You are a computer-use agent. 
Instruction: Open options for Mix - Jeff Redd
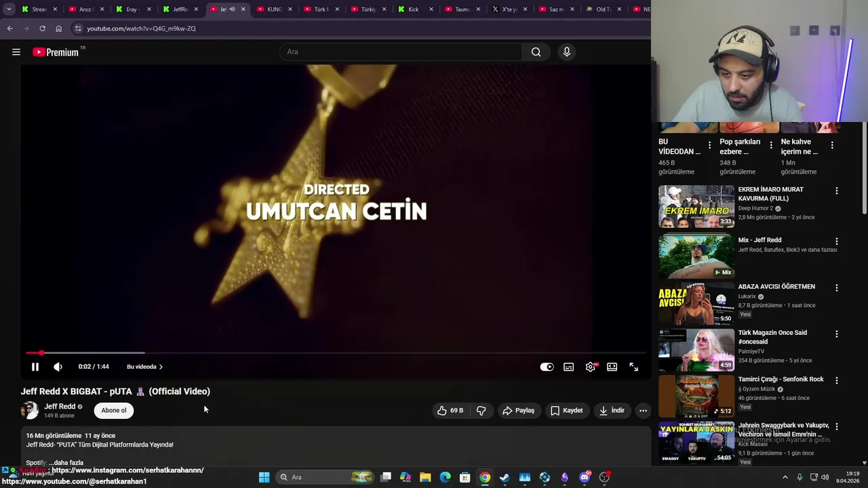pyautogui.click(x=836, y=241)
